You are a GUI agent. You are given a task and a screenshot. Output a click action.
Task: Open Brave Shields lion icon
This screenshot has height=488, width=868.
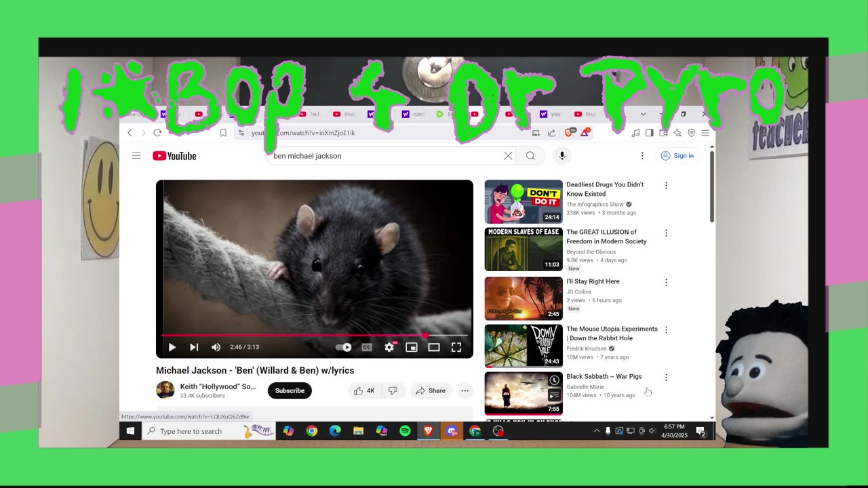(x=570, y=133)
